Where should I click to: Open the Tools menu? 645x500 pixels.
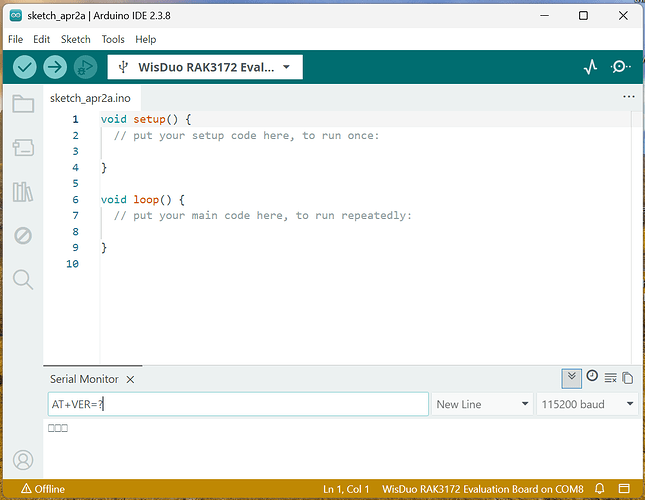click(113, 39)
